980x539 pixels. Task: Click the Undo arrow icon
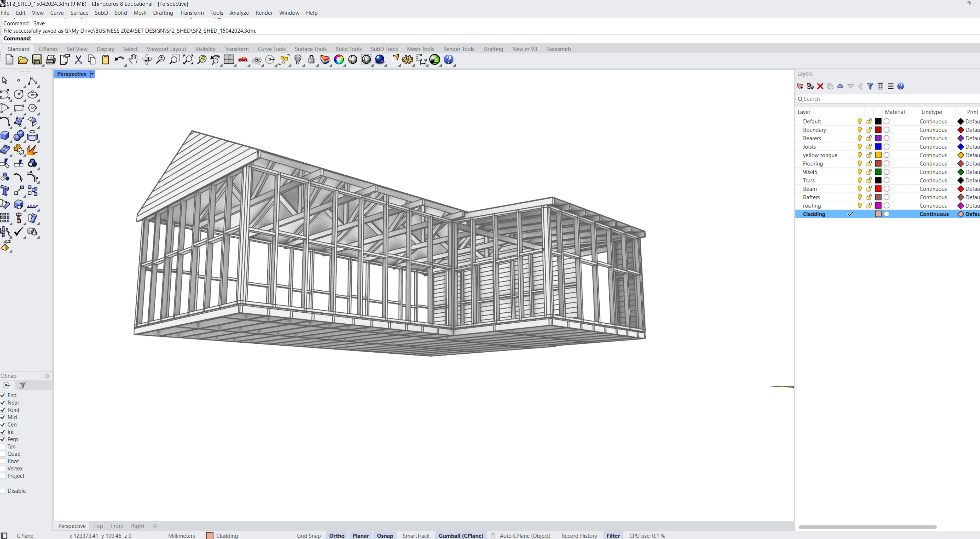pos(119,59)
